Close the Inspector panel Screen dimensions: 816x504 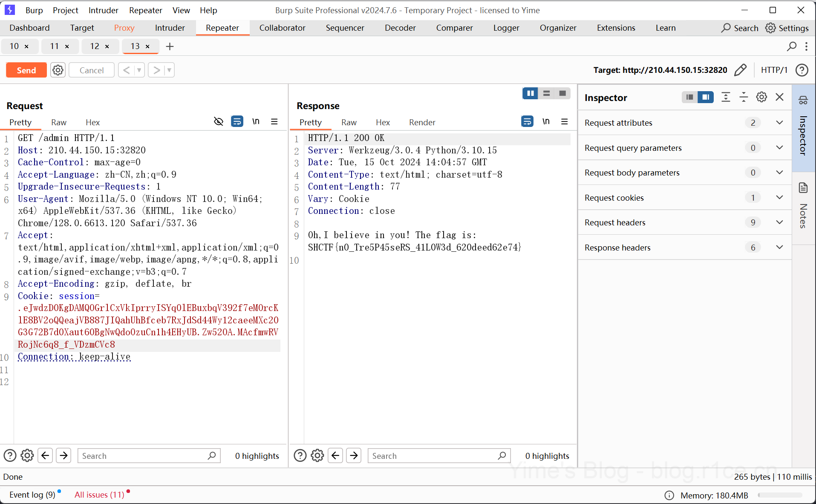(779, 97)
